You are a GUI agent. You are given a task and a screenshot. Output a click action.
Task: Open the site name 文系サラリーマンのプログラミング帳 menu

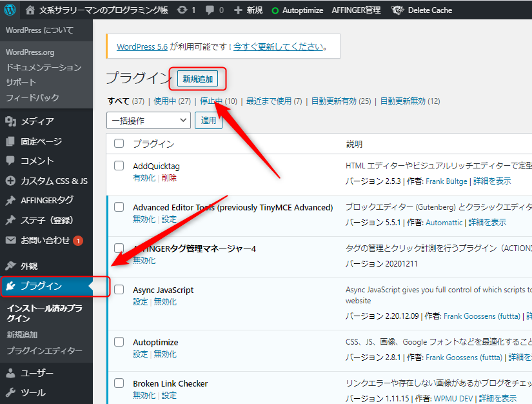pos(103,10)
